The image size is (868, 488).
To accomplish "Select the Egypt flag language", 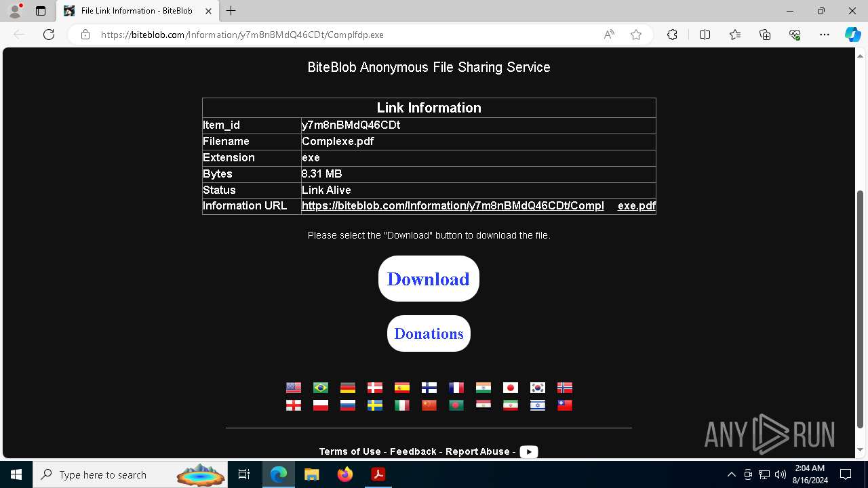I will tap(484, 405).
